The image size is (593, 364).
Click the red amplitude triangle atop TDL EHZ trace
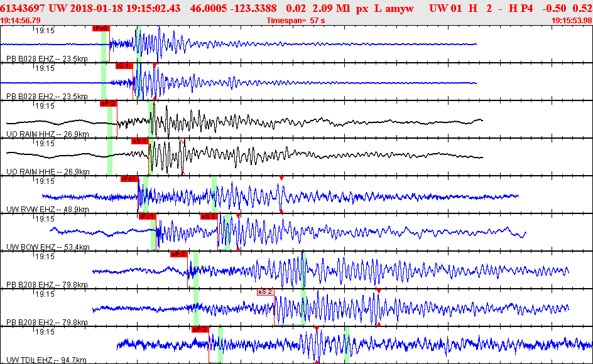317,329
